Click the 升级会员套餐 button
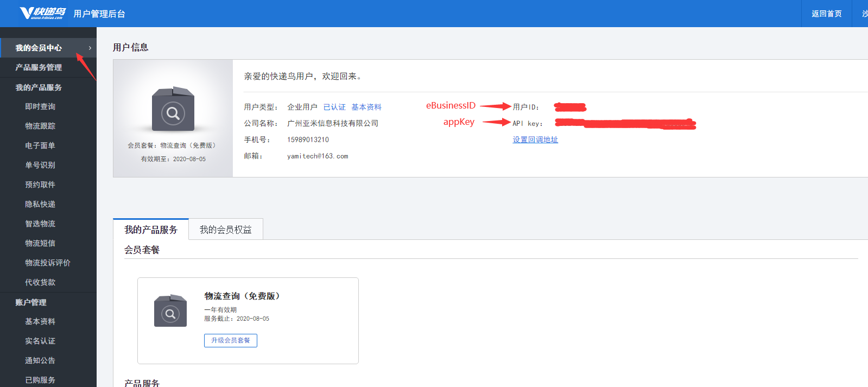 (230, 340)
